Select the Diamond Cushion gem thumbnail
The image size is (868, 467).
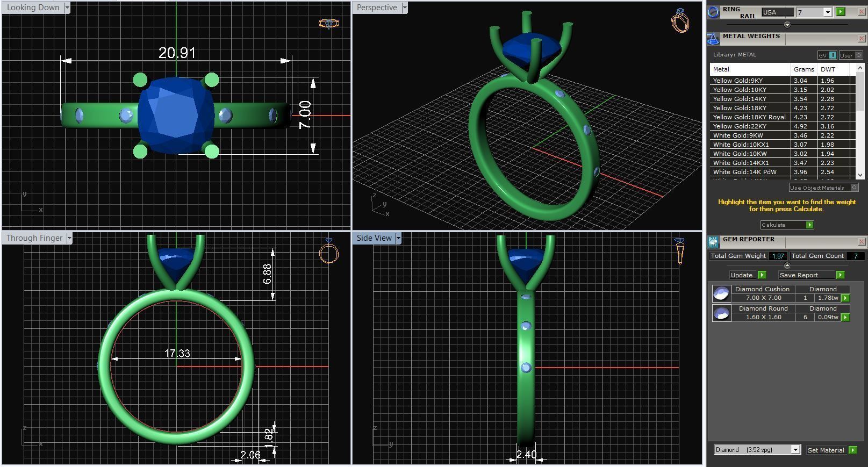721,293
